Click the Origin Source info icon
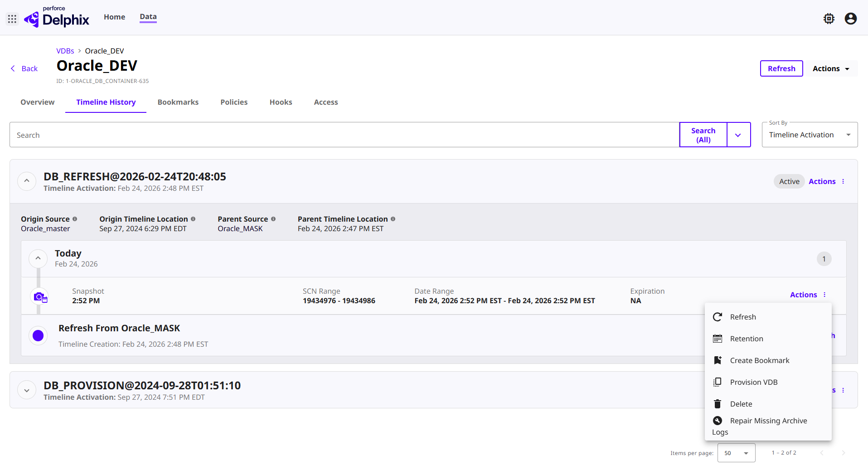Screen dimensions: 868x465 pos(75,219)
